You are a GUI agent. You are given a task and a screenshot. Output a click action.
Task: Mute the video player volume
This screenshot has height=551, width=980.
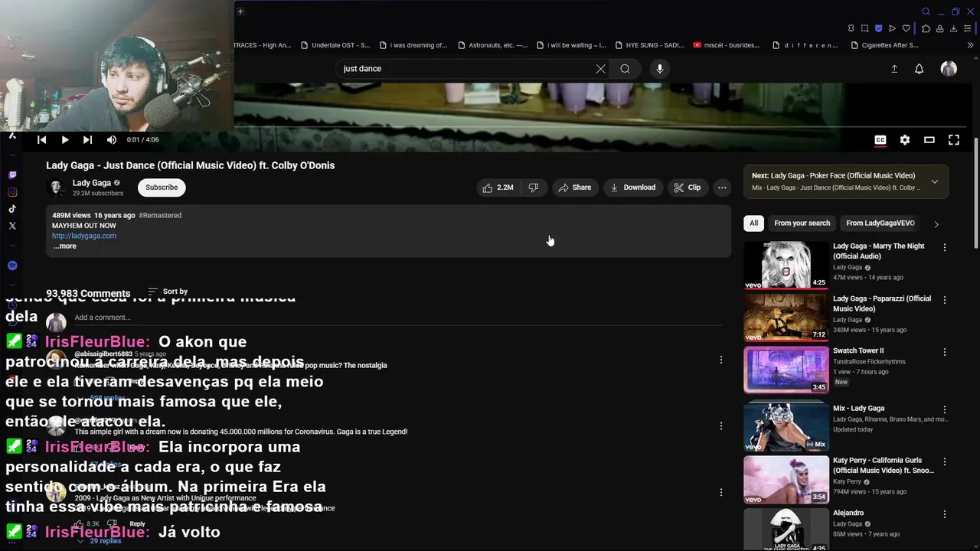coord(112,140)
